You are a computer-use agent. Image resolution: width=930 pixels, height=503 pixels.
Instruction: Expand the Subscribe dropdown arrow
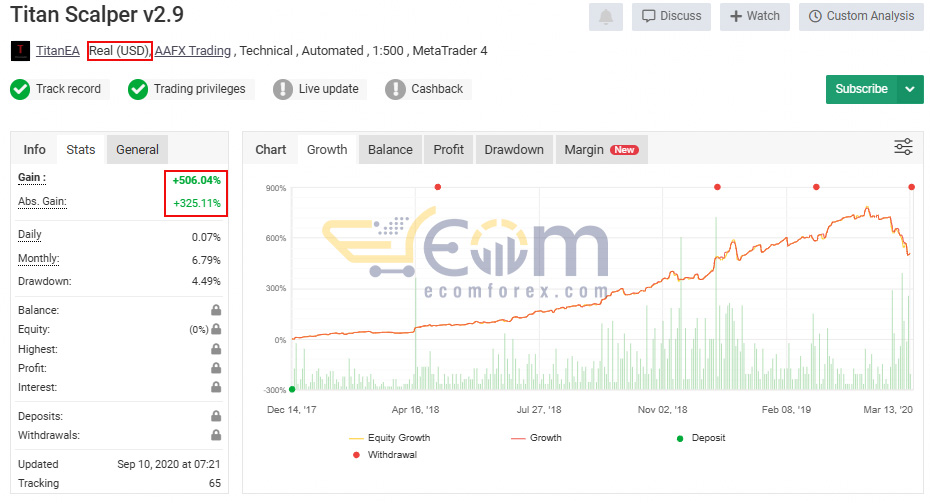(910, 89)
